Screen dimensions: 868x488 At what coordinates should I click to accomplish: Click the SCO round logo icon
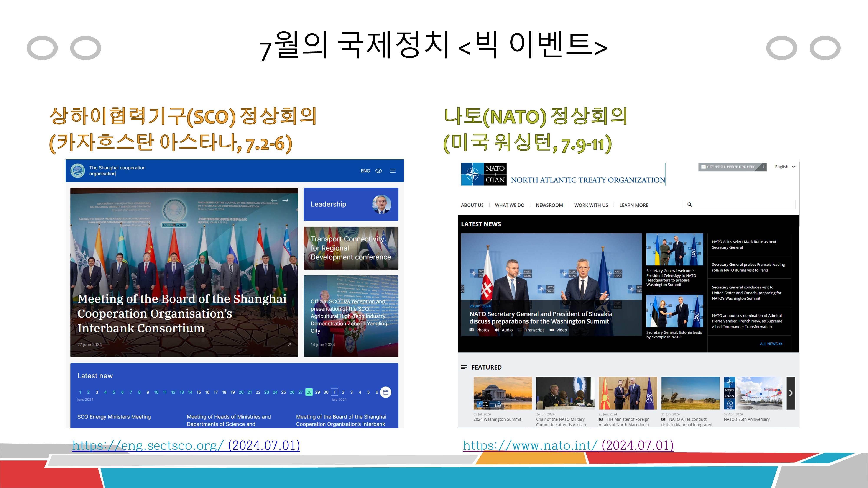(x=78, y=171)
